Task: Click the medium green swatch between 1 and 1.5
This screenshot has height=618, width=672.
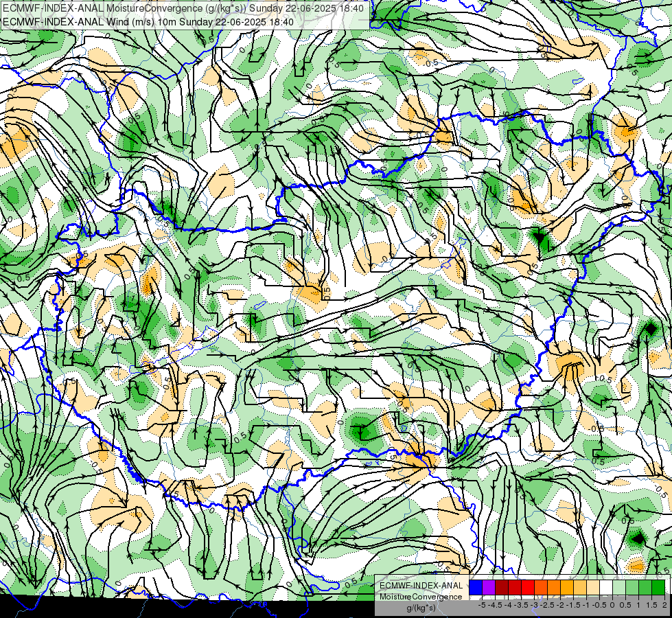Action: 645,588
